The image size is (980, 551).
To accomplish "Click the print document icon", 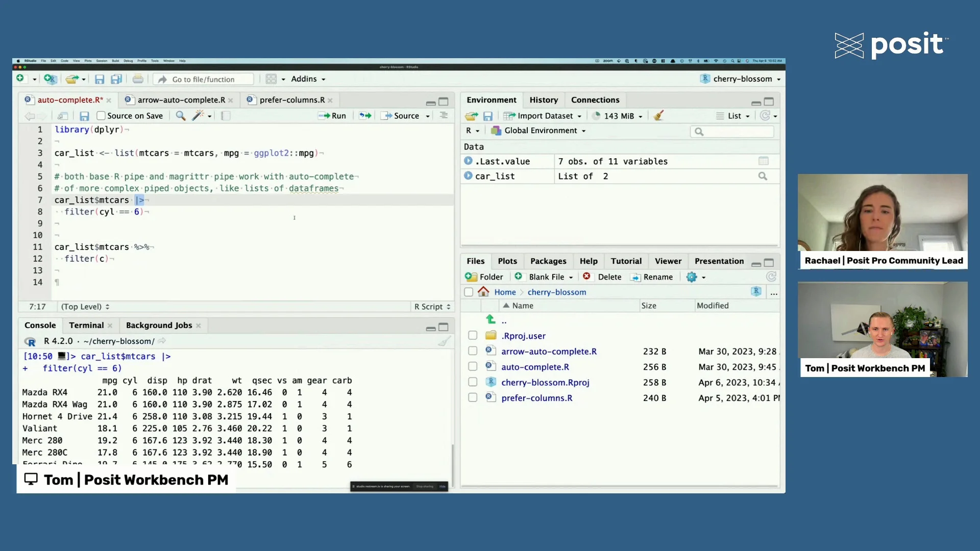I will click(138, 79).
